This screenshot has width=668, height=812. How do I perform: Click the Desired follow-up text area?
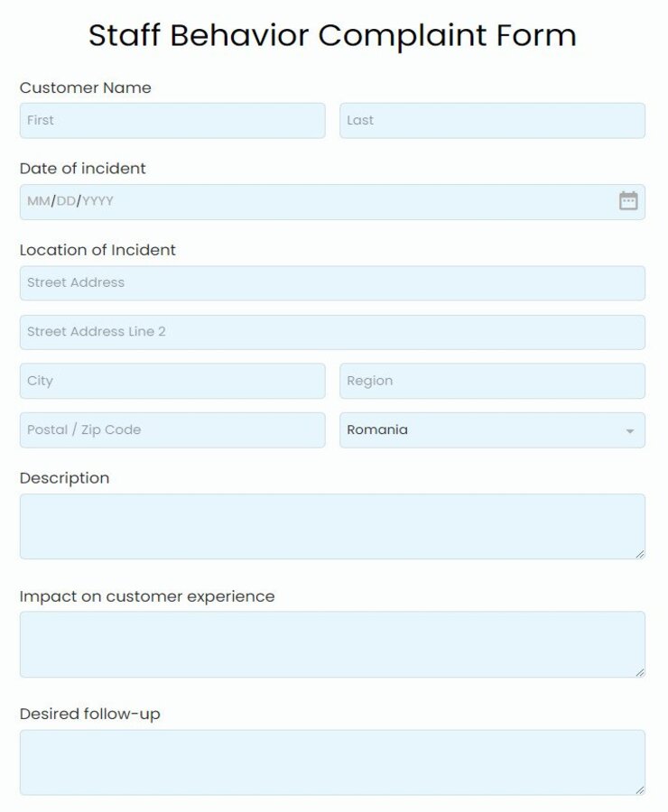[x=332, y=761]
